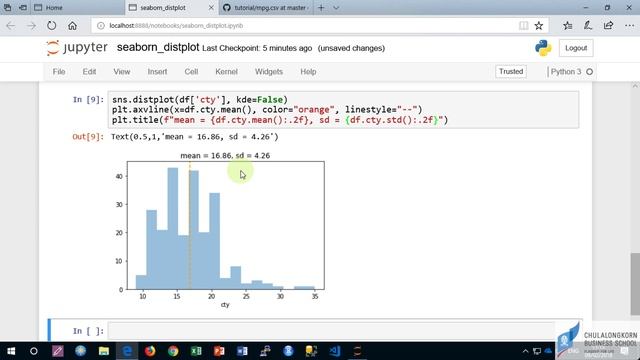Switch to the tutorial/mpg.csv GitHub tab
The image size is (640, 360).
coord(266,8)
